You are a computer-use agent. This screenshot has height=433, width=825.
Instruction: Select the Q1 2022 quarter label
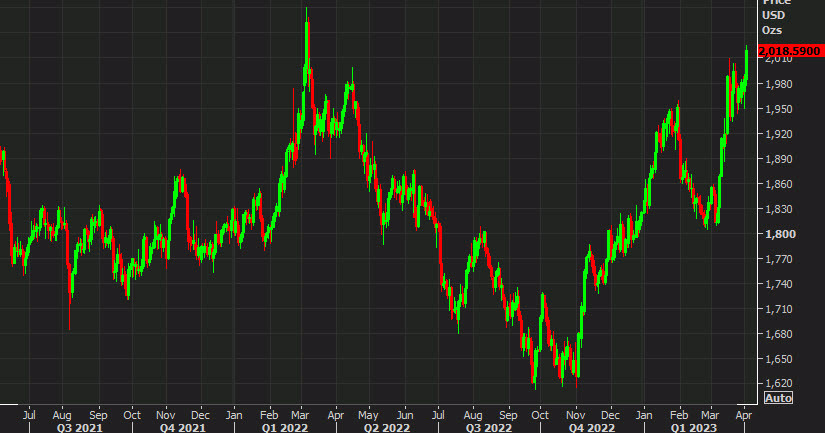tap(285, 428)
